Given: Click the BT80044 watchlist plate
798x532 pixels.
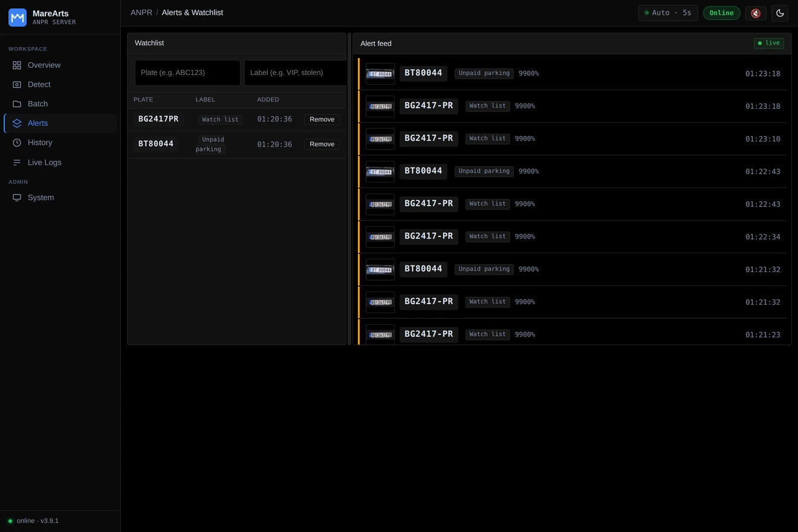Looking at the screenshot, I should click(x=156, y=144).
